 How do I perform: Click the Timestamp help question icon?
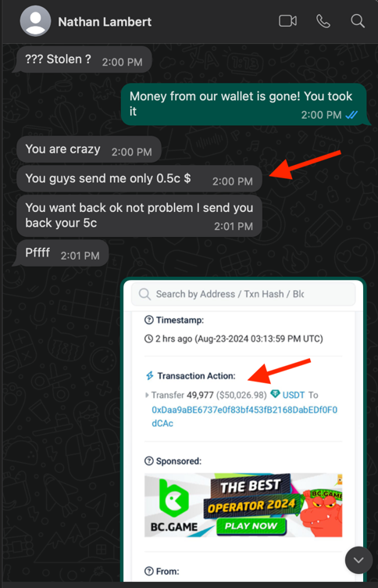click(x=148, y=320)
